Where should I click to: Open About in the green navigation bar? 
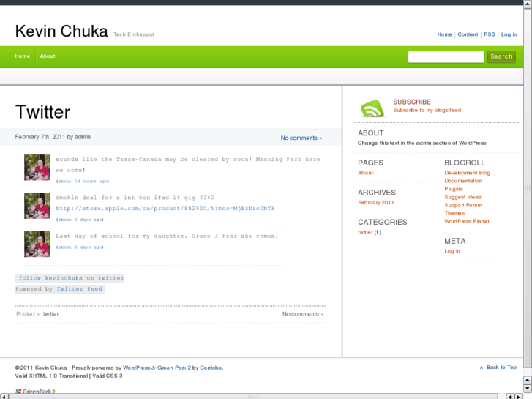(48, 56)
